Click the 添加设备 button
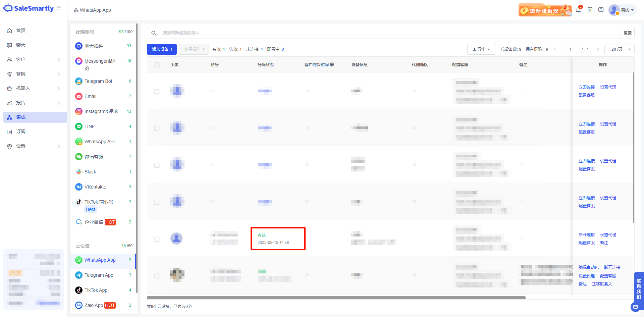 pyautogui.click(x=161, y=49)
